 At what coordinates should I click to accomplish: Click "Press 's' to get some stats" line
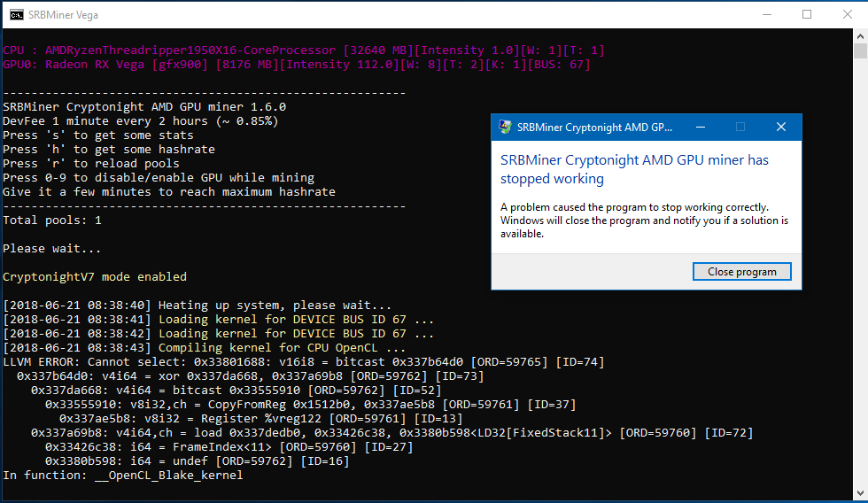(x=98, y=135)
